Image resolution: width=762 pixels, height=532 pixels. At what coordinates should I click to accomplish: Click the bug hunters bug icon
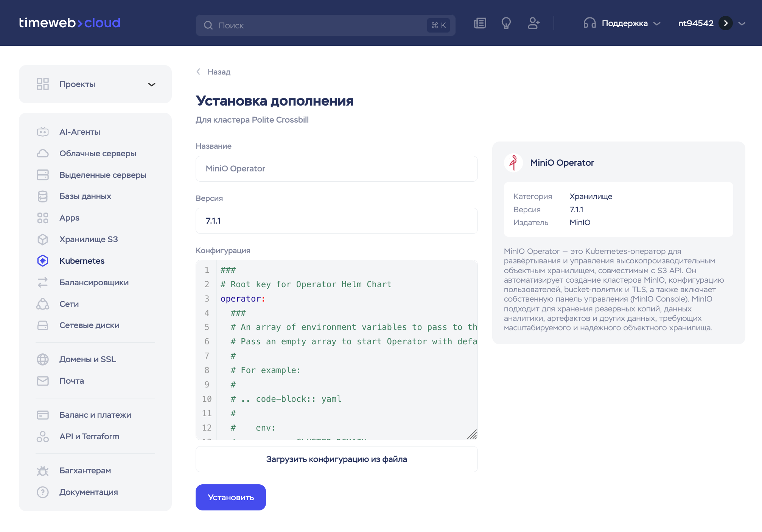[43, 470]
